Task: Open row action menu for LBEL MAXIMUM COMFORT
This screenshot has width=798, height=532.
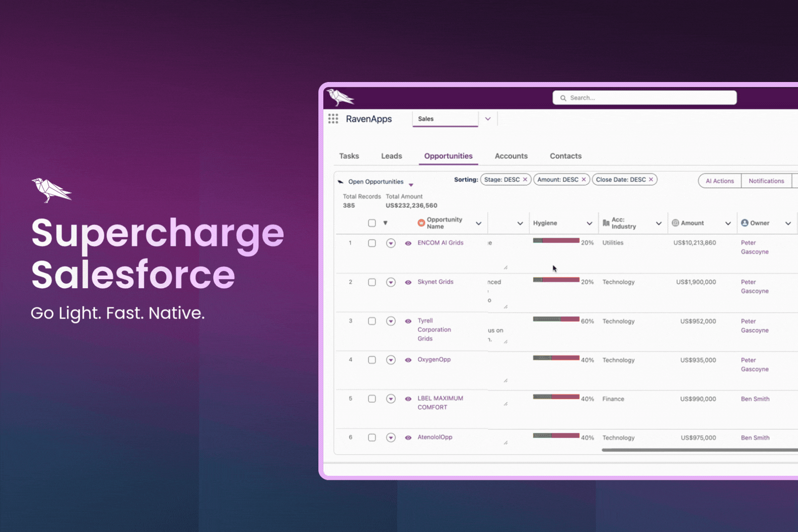Action: tap(391, 399)
